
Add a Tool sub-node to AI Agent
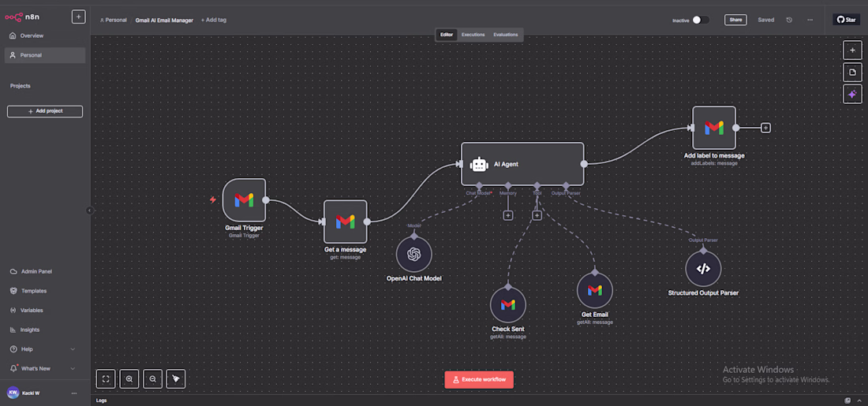tap(537, 215)
